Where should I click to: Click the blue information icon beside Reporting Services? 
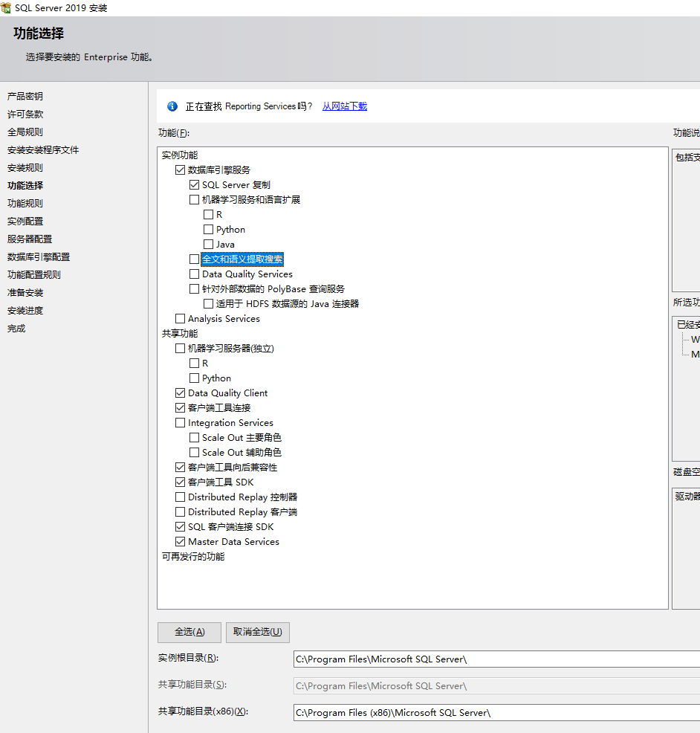point(172,106)
